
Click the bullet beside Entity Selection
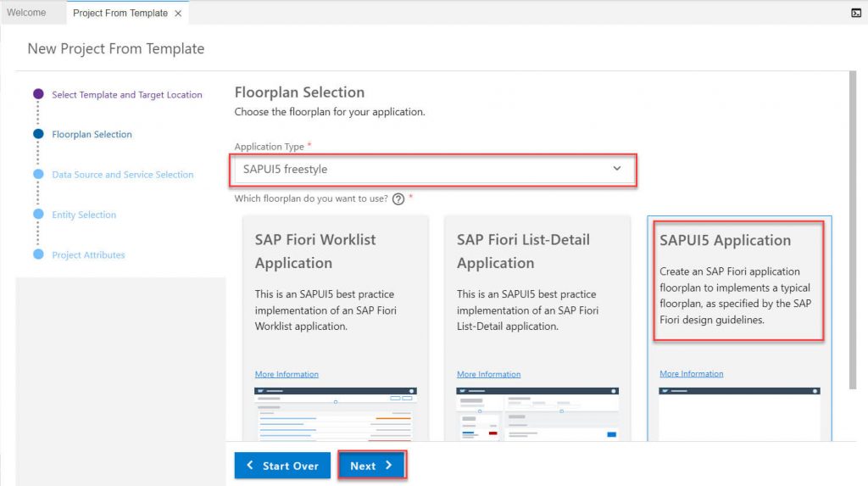click(x=38, y=214)
